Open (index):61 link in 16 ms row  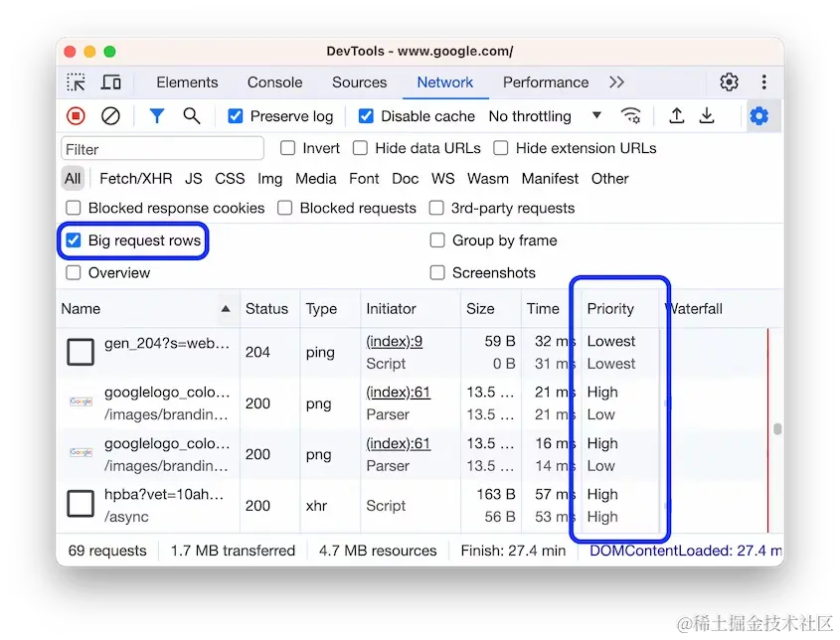(x=398, y=443)
